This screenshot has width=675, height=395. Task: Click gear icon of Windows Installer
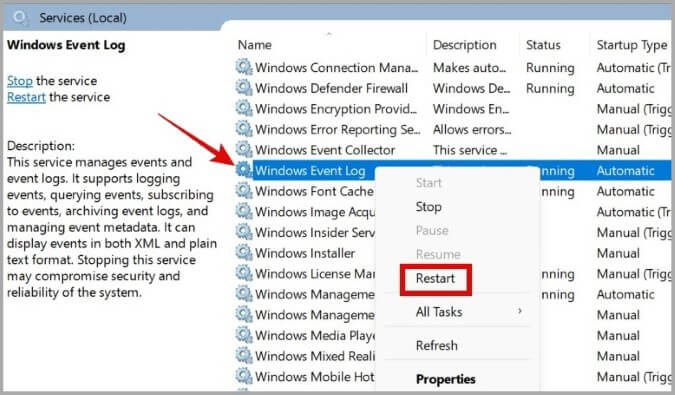point(244,253)
